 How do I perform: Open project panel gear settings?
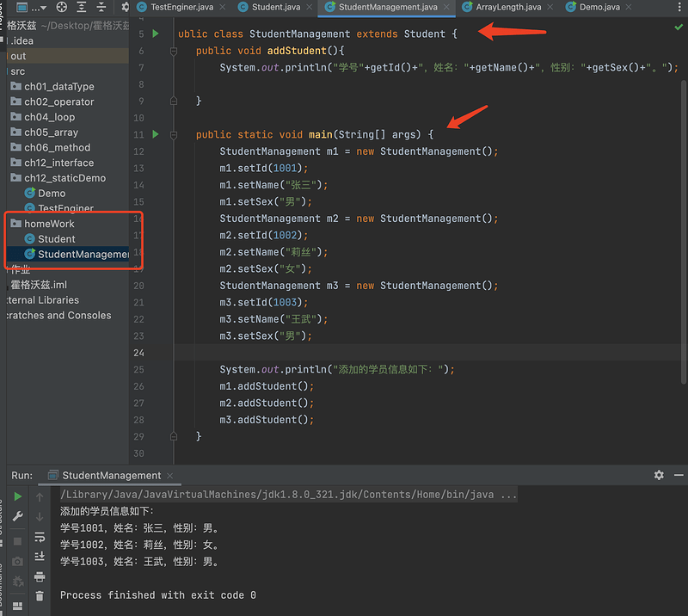[125, 7]
